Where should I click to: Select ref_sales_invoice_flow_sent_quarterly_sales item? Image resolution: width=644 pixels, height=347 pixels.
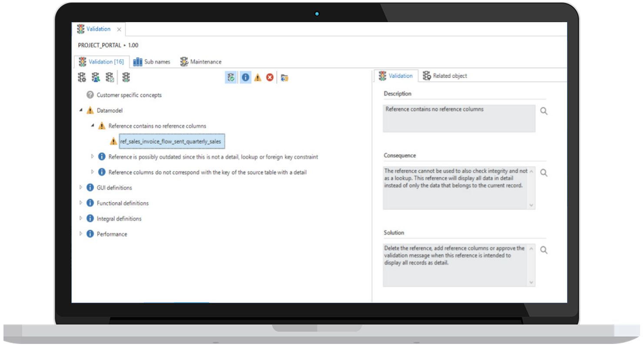[173, 141]
